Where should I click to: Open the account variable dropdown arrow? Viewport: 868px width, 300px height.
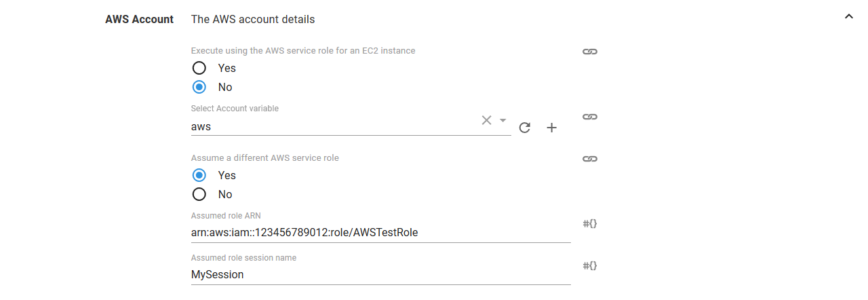pos(503,120)
